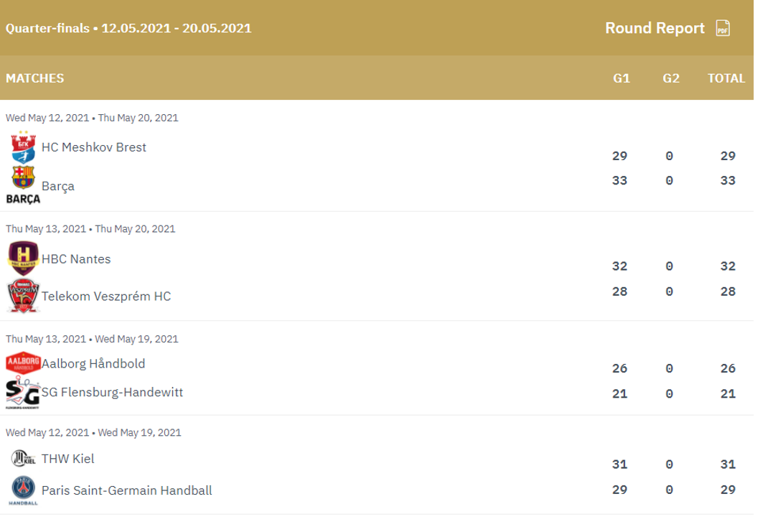Open the Barça team name link
This screenshot has width=768, height=532.
(x=58, y=186)
